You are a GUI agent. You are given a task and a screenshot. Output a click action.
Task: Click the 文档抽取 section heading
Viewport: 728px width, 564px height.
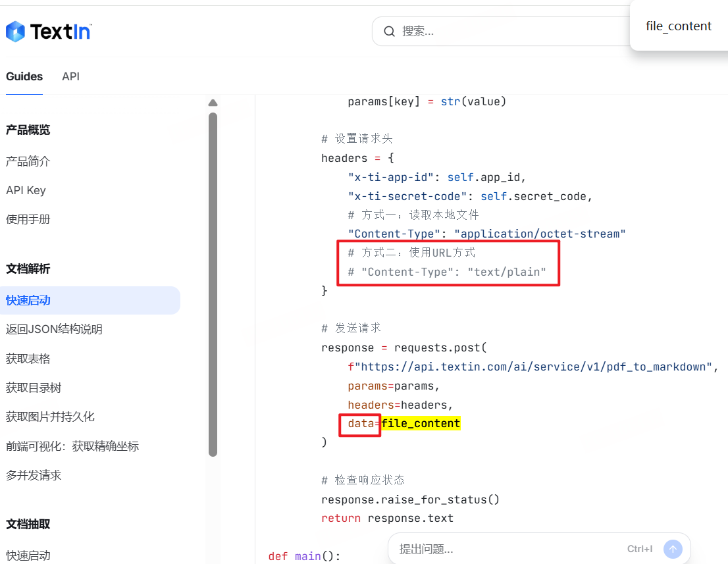coord(28,524)
